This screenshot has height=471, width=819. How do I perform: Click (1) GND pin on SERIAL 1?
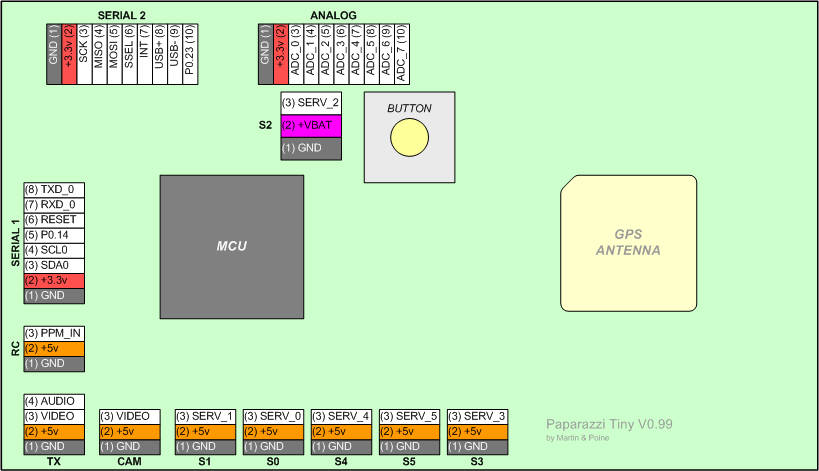tap(54, 296)
